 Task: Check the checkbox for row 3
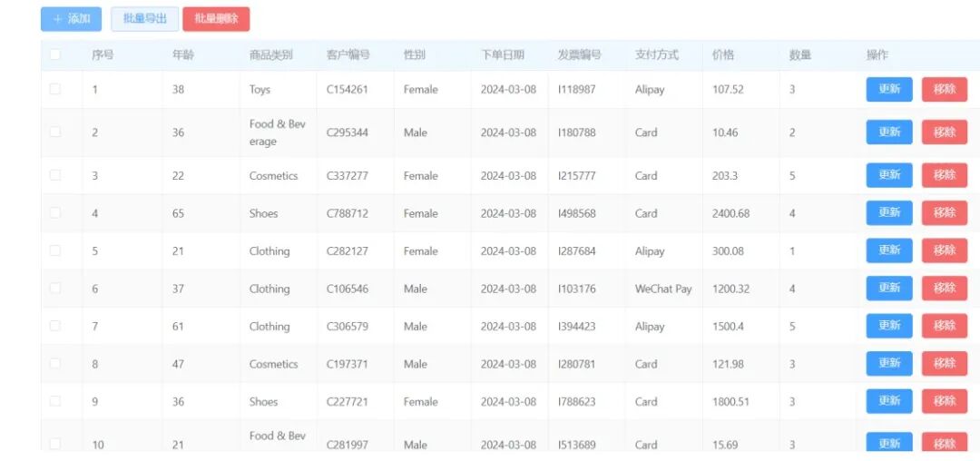[55, 175]
